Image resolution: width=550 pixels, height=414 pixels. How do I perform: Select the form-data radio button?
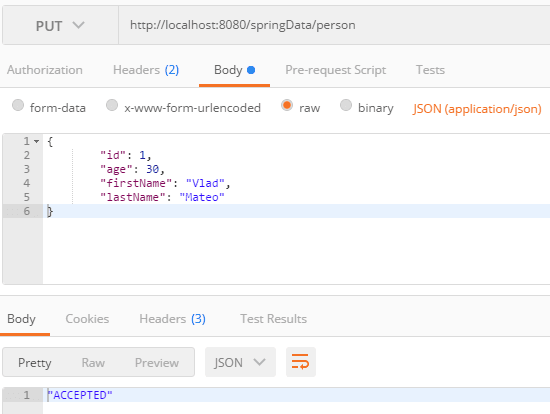(18, 105)
